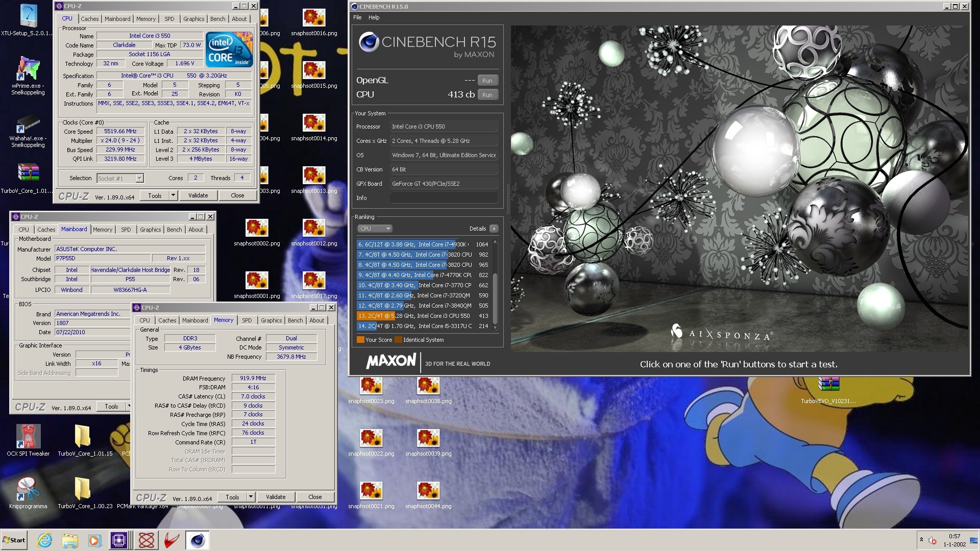
Task: Open File menu in Cinebench
Action: coord(357,17)
